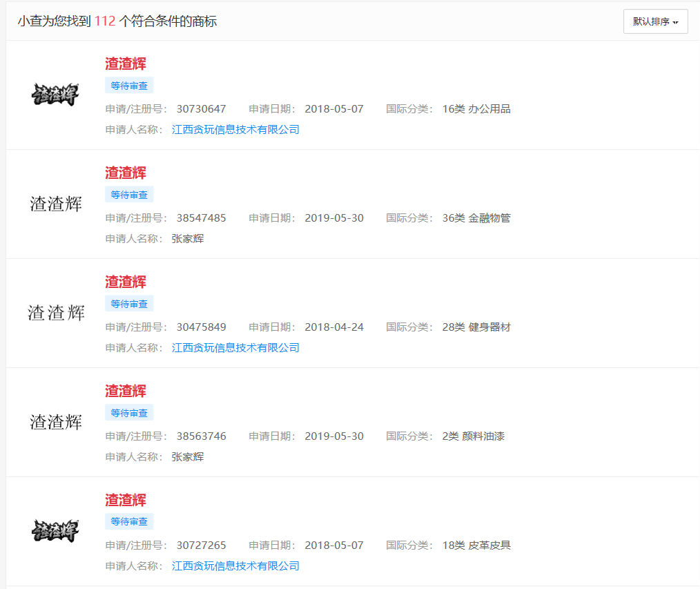Open trademark 渣渣辉 in class 18类 皮革皮具
The width and height of the screenshot is (700, 589).
125,500
